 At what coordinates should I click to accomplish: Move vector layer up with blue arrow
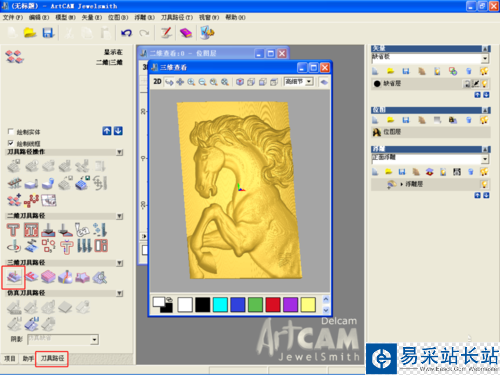point(477,95)
